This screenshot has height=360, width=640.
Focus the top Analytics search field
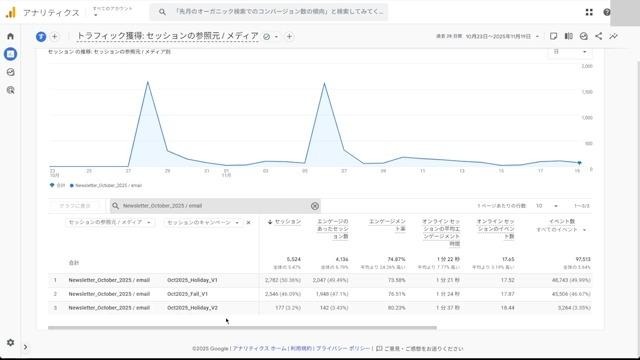pos(269,12)
